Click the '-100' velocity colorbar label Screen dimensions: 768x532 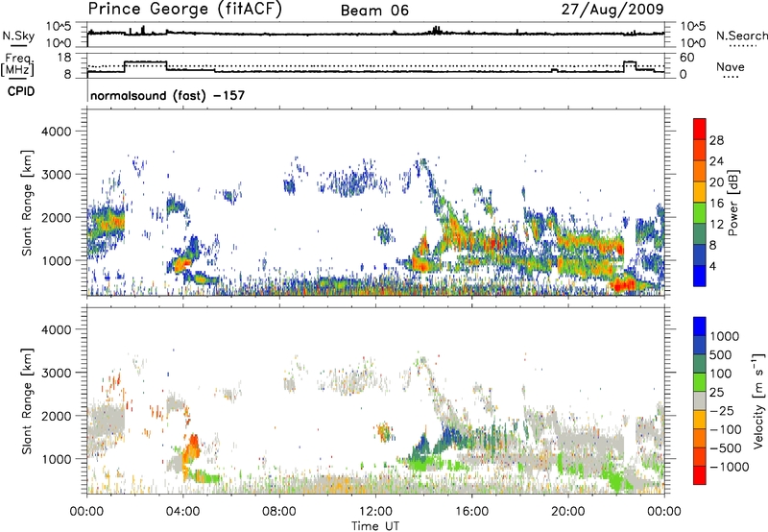pos(726,429)
